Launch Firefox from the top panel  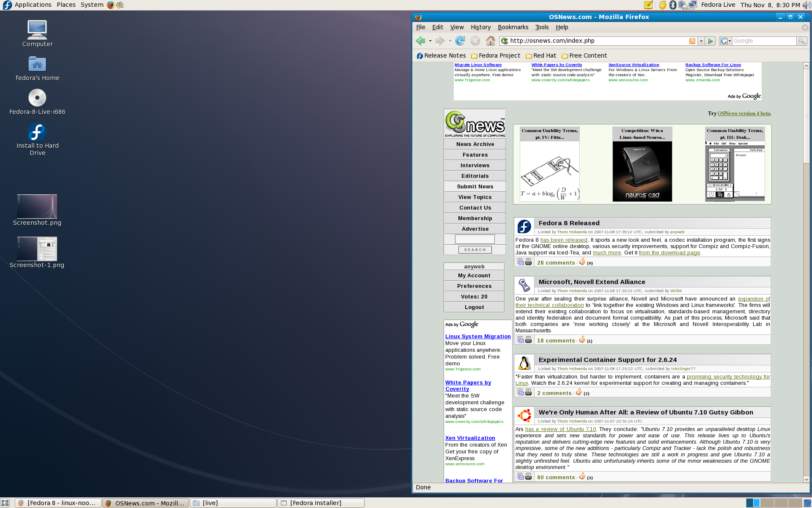click(110, 5)
